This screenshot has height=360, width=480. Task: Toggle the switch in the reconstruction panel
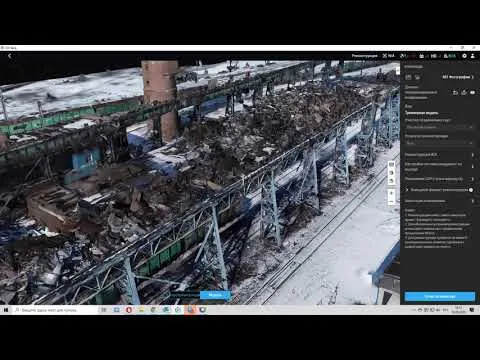pos(471,190)
